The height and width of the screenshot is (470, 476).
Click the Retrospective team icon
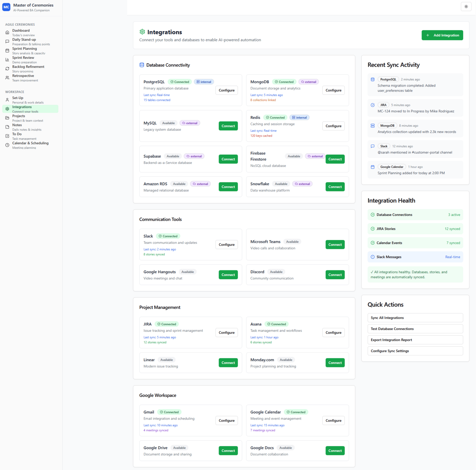(x=7, y=78)
